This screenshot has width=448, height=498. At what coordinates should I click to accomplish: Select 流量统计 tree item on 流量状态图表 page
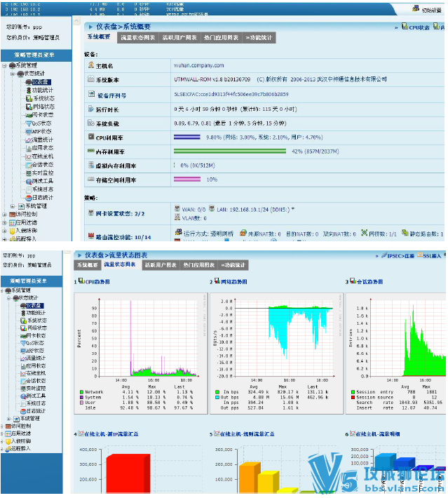(x=36, y=358)
